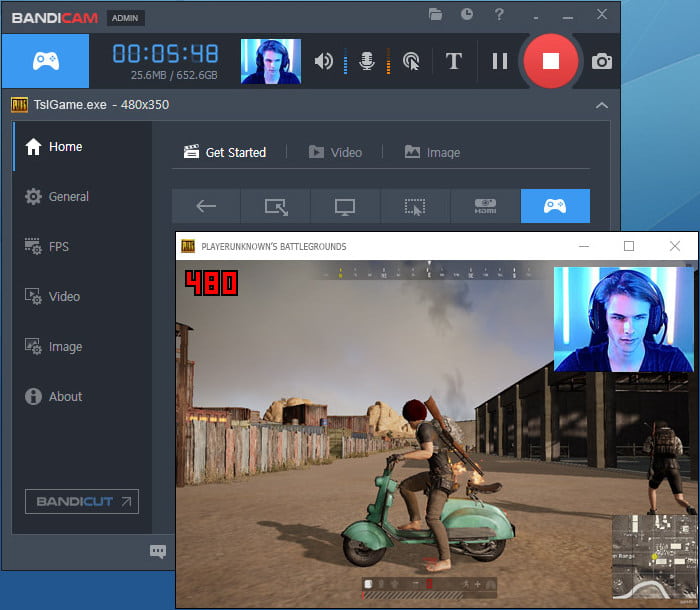Click the webcam preview thumbnail in toolbar
700x610 pixels.
(271, 61)
